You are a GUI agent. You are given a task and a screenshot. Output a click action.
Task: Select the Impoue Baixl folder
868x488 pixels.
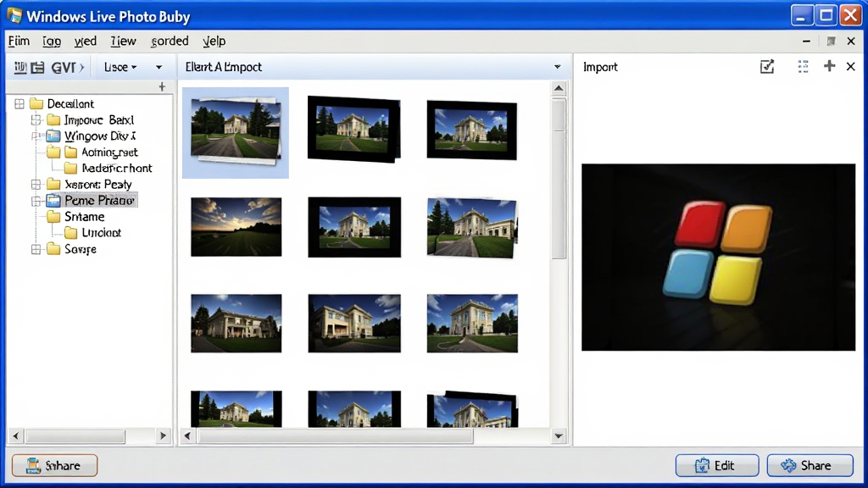point(90,119)
